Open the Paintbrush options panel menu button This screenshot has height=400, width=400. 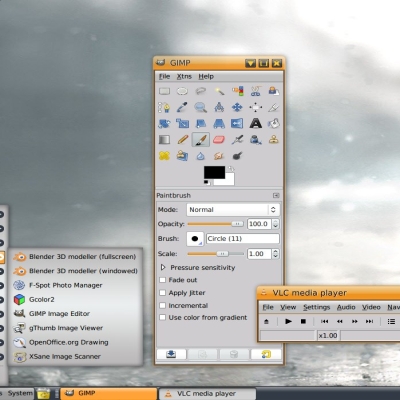276,195
